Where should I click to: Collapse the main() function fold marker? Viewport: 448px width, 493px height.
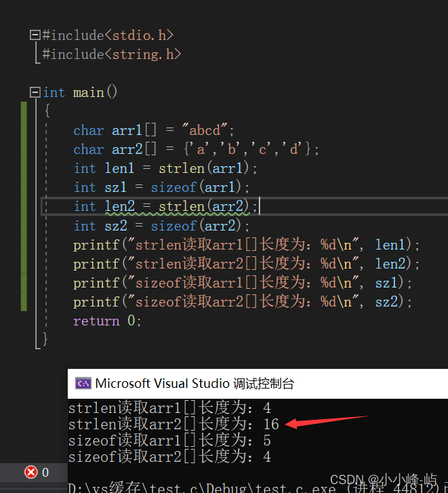[x=35, y=92]
